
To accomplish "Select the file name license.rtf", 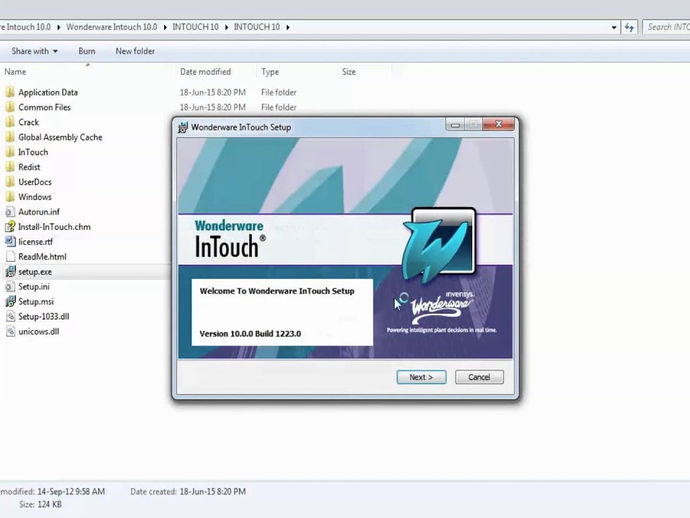I will tap(36, 242).
